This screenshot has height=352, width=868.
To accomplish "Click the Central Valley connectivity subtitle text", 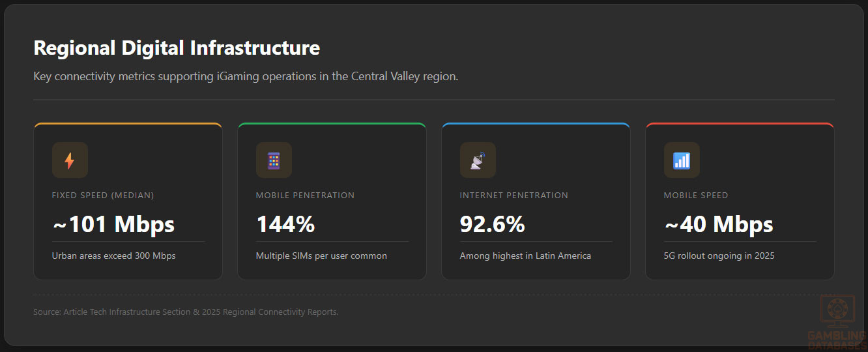I will [246, 76].
